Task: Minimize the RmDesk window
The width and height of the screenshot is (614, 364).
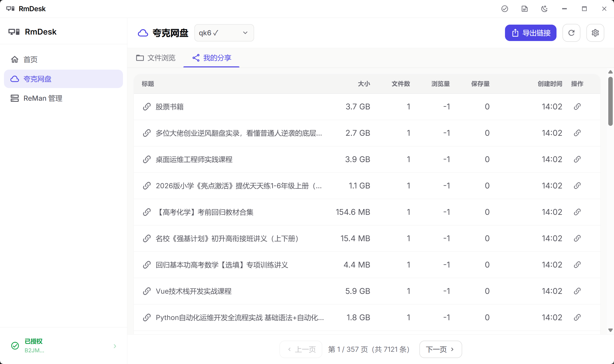Action: 564,9
